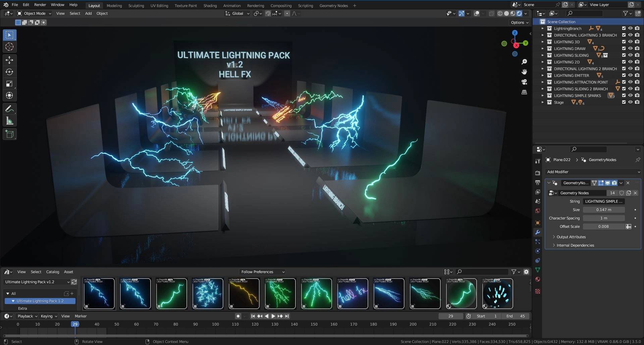The width and height of the screenshot is (644, 345).
Task: Toggle GeometryNodes modifier viewport display
Action: tap(607, 183)
